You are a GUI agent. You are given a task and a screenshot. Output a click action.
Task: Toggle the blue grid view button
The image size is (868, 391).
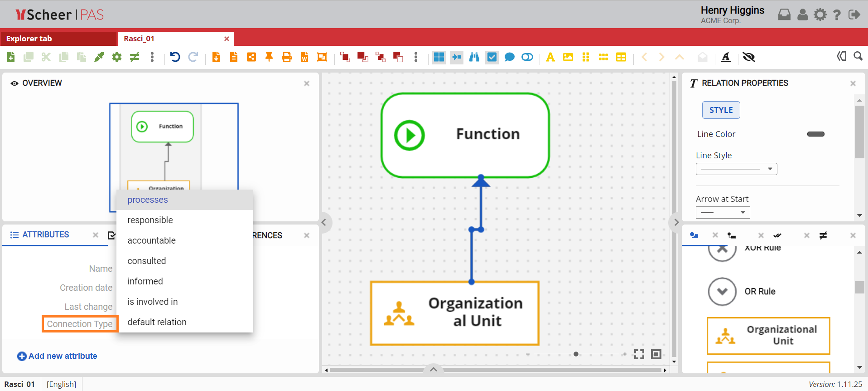click(439, 57)
